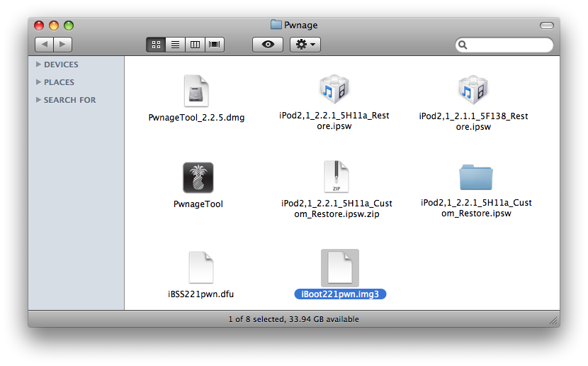The height and width of the screenshot is (366, 588).
Task: Select the Custom_Restore.ipsw.zip archive icon
Action: tap(337, 177)
